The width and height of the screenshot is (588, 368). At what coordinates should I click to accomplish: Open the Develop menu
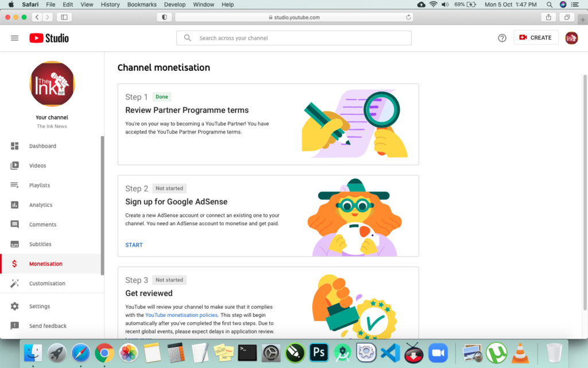coord(175,5)
